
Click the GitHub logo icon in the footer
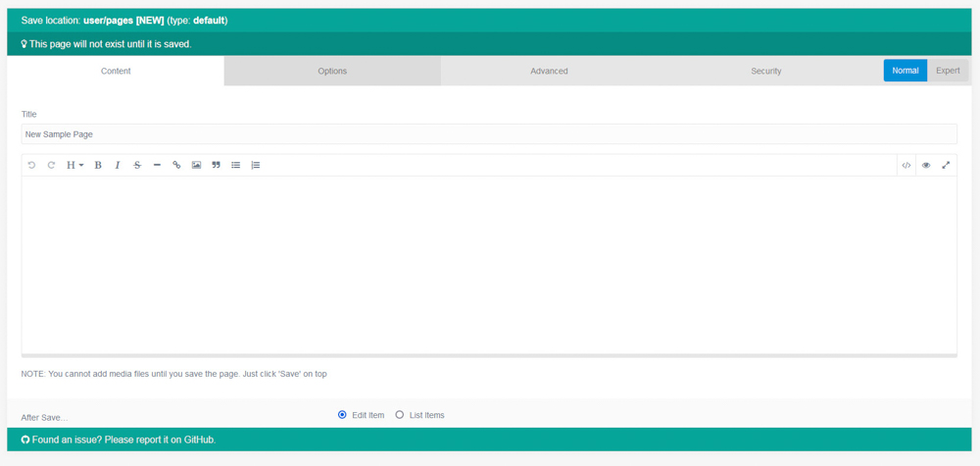click(x=25, y=440)
